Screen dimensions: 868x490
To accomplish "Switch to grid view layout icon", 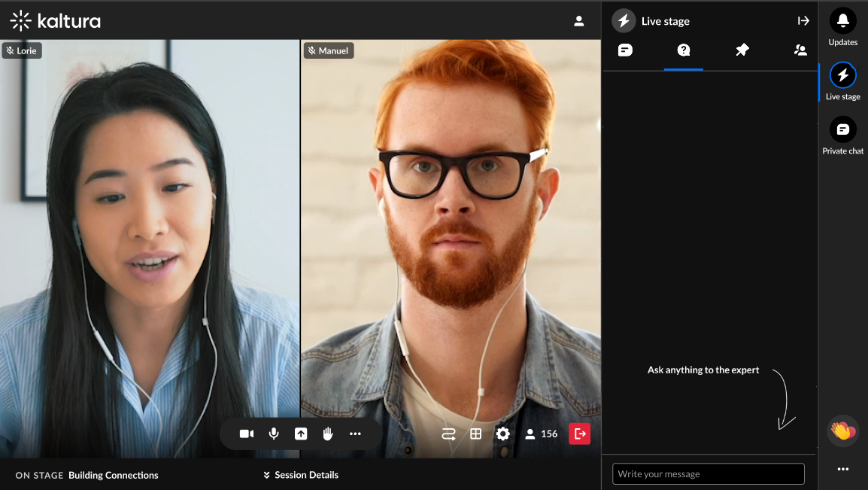I will click(x=475, y=434).
